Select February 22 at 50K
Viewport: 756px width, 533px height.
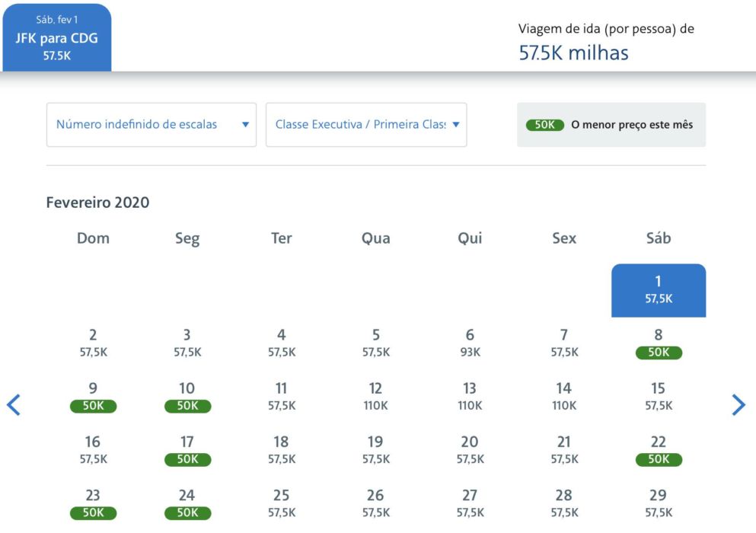(x=658, y=451)
